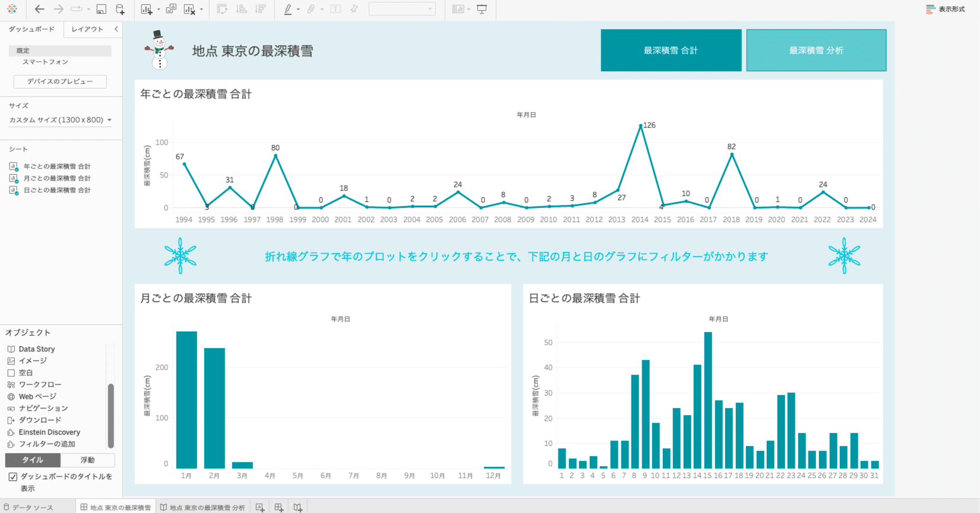980x513 pixels.
Task: Switch to the レイアウト pane tab
Action: pyautogui.click(x=87, y=29)
